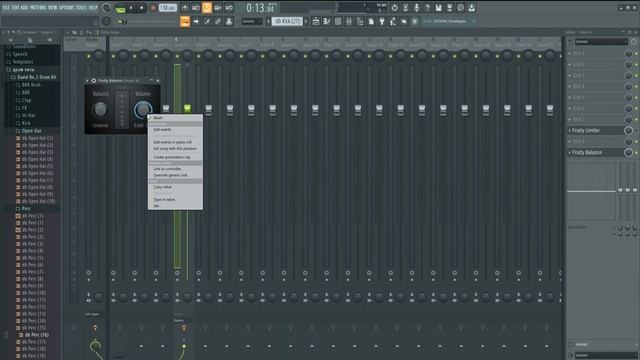
Task: Open the Templates folder in browser
Action: point(23,62)
